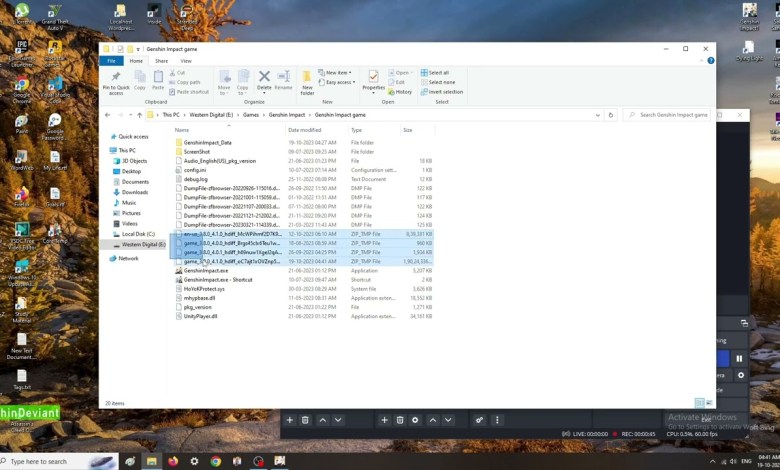This screenshot has width=780, height=470.
Task: Open OBS mixer three-dot menu
Action: [x=497, y=420]
